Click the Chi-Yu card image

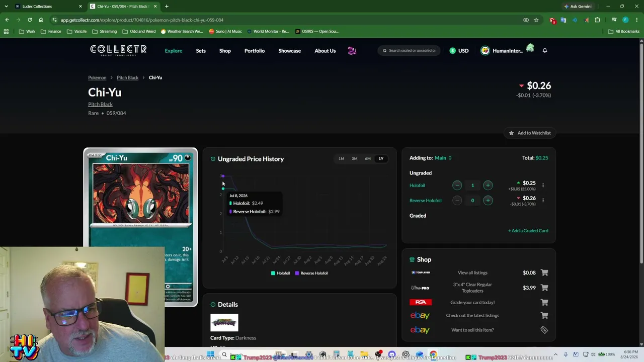pos(140,226)
